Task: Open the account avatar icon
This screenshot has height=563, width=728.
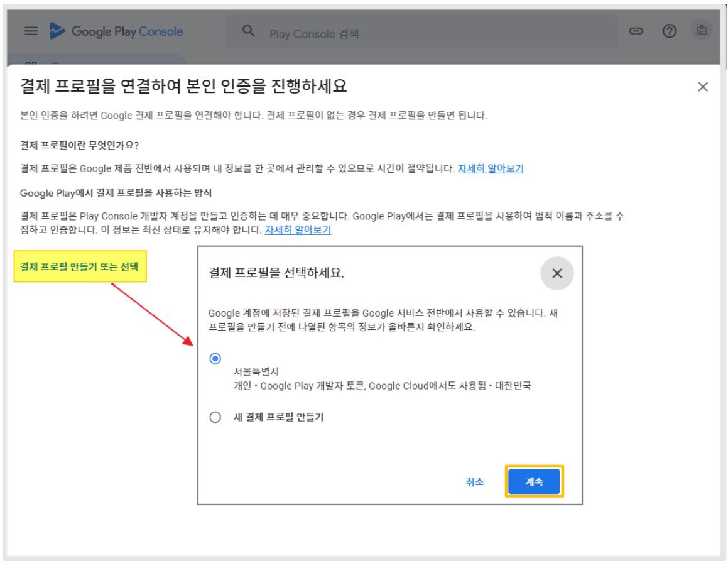Action: click(x=701, y=31)
